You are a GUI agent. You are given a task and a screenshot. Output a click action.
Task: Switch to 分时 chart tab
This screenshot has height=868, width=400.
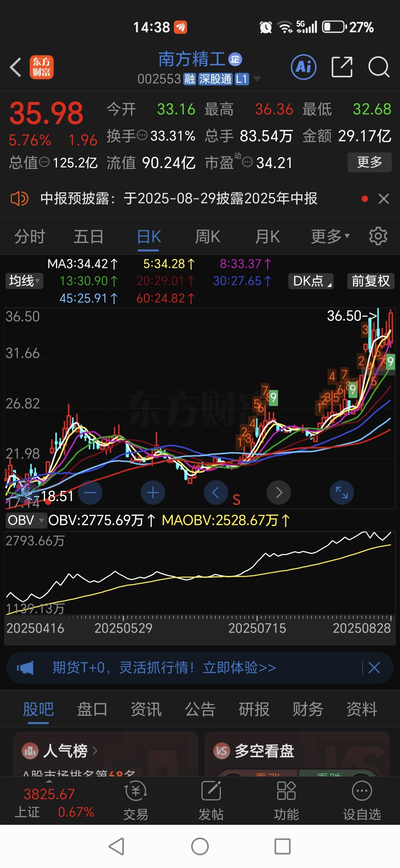coord(30,237)
